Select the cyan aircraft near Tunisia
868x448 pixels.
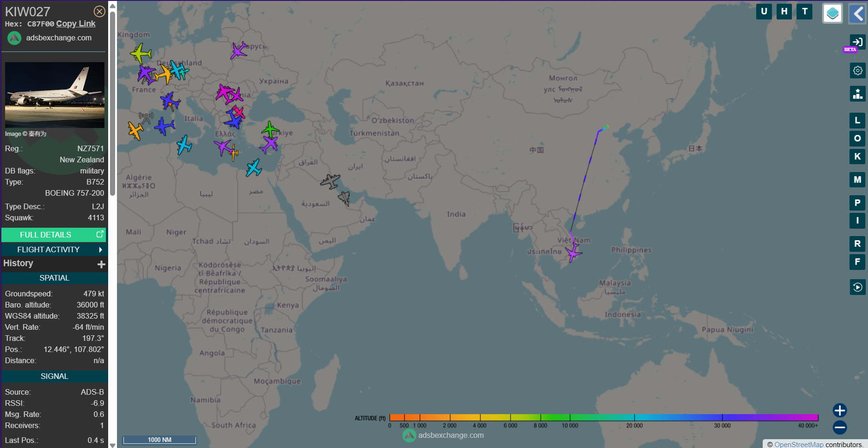click(x=184, y=145)
